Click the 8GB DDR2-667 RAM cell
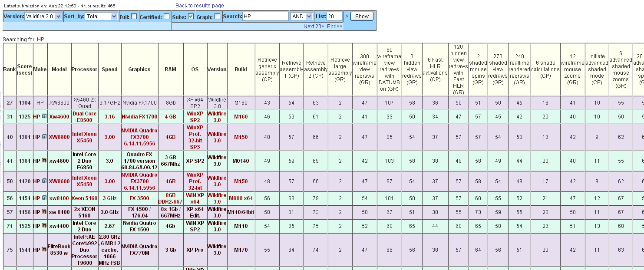Viewport: 644px width, 270px height. 171,198
